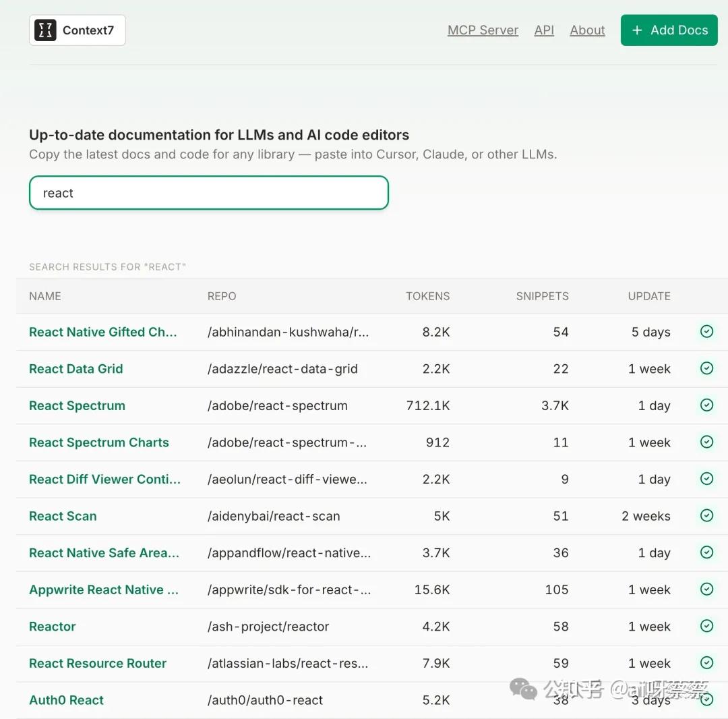Focus the library search field containing react
The height and width of the screenshot is (719, 728).
pyautogui.click(x=209, y=193)
